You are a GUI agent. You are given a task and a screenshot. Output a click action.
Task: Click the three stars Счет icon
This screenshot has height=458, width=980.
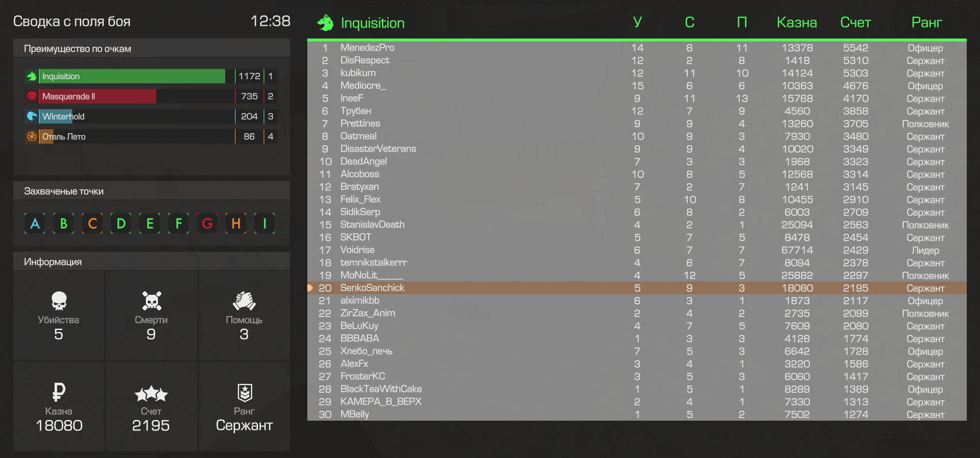coord(151,394)
